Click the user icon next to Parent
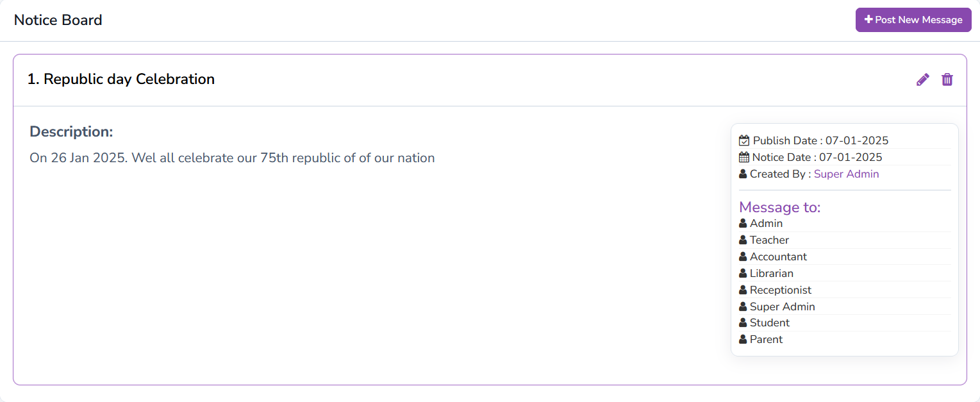Image resolution: width=980 pixels, height=402 pixels. point(743,339)
